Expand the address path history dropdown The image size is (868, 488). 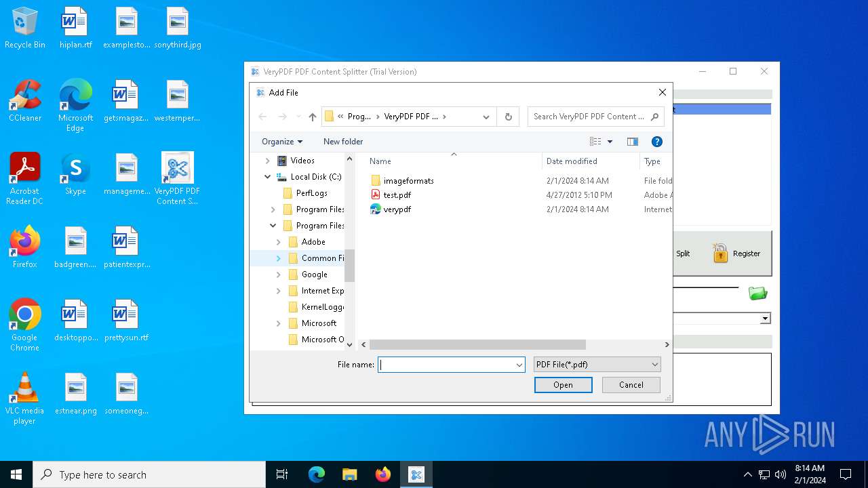click(486, 117)
